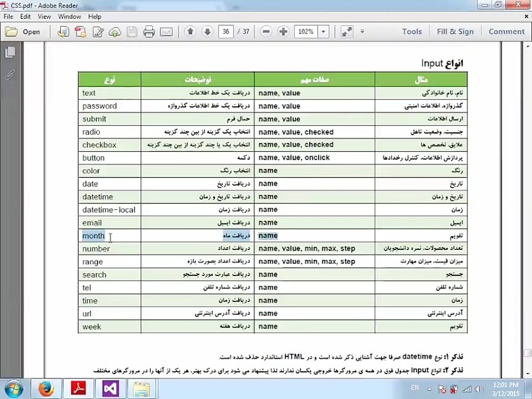Open Windows Explorer folder taskbar icon
This screenshot has width=532, height=399.
[x=141, y=389]
